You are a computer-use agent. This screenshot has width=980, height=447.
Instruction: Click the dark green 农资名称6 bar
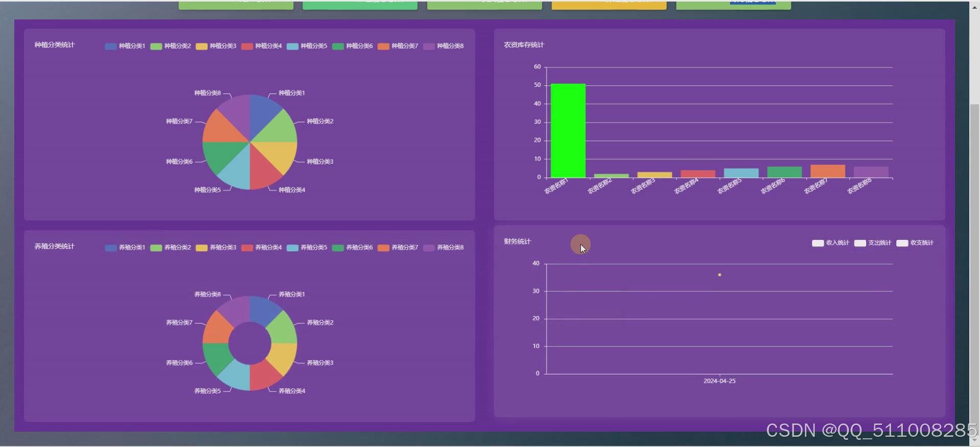pyautogui.click(x=785, y=172)
